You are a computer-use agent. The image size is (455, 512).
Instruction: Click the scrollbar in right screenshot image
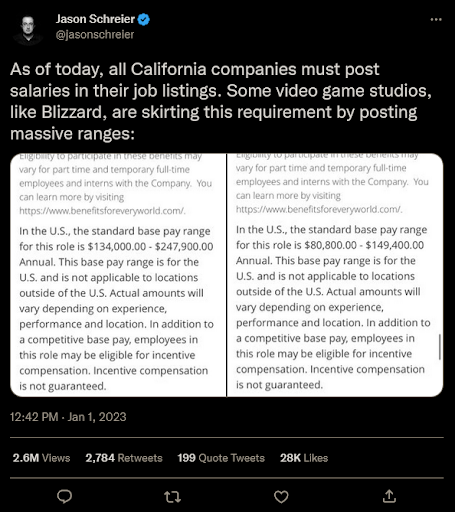[440, 347]
